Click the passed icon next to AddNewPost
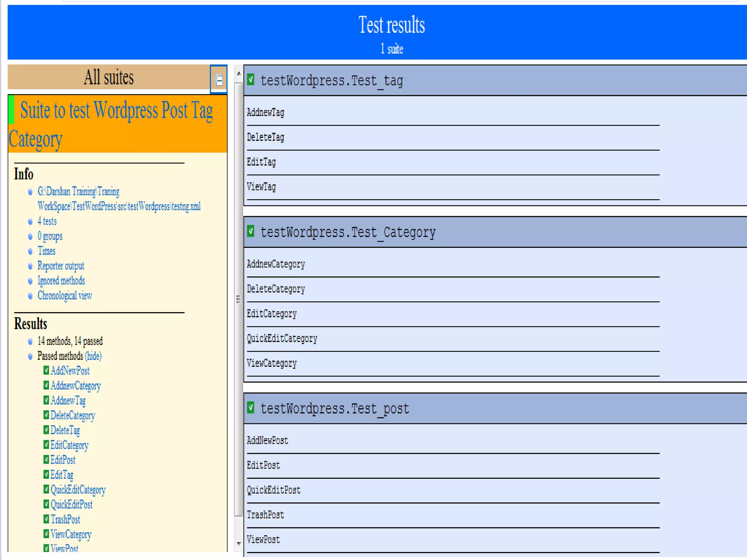747x560 pixels. click(x=46, y=370)
